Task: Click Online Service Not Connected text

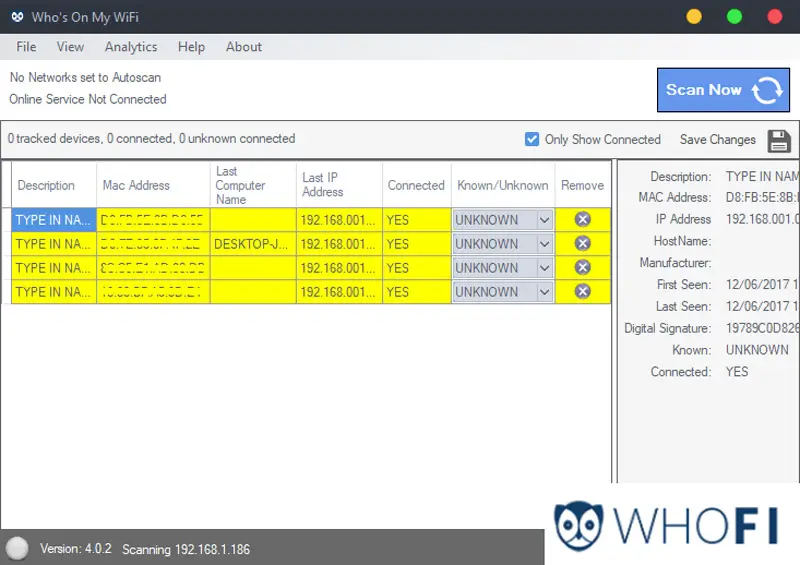Action: click(88, 99)
